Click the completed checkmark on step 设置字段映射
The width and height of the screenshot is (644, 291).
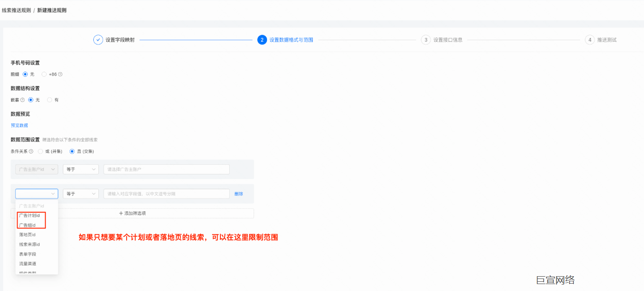pyautogui.click(x=98, y=40)
